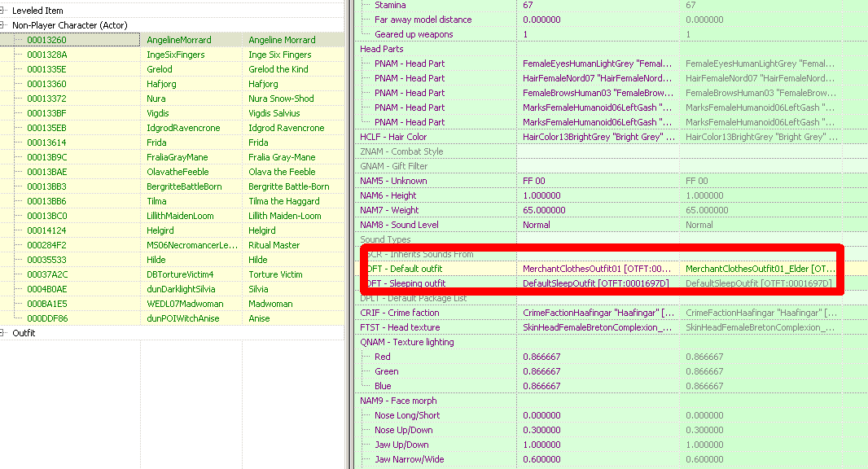868x469 pixels.
Task: Select record 0001328A IngeSixFingers
Action: [x=172, y=55]
